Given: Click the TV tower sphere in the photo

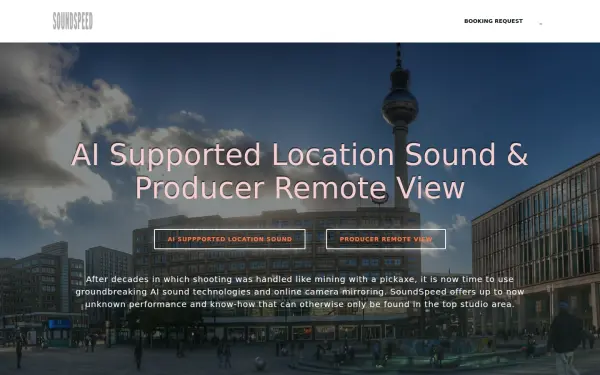Looking at the screenshot, I should [400, 106].
